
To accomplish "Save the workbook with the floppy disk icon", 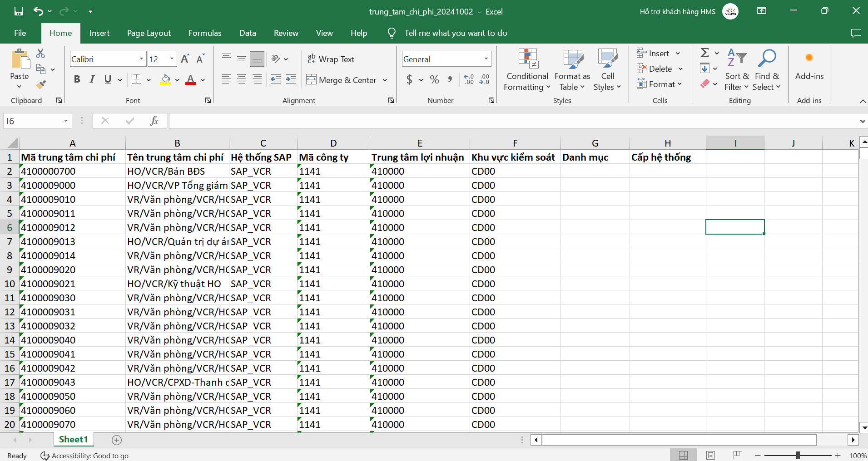I will (x=19, y=11).
